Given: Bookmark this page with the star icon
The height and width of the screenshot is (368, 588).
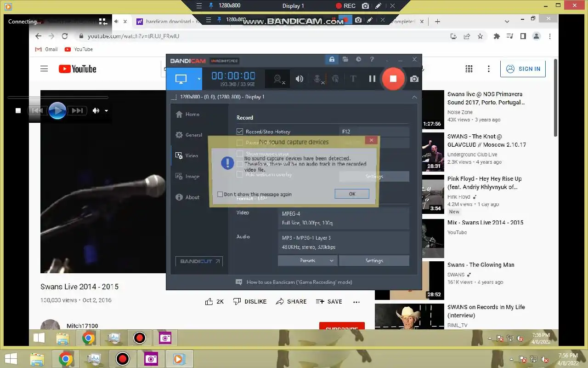Looking at the screenshot, I should 480,36.
